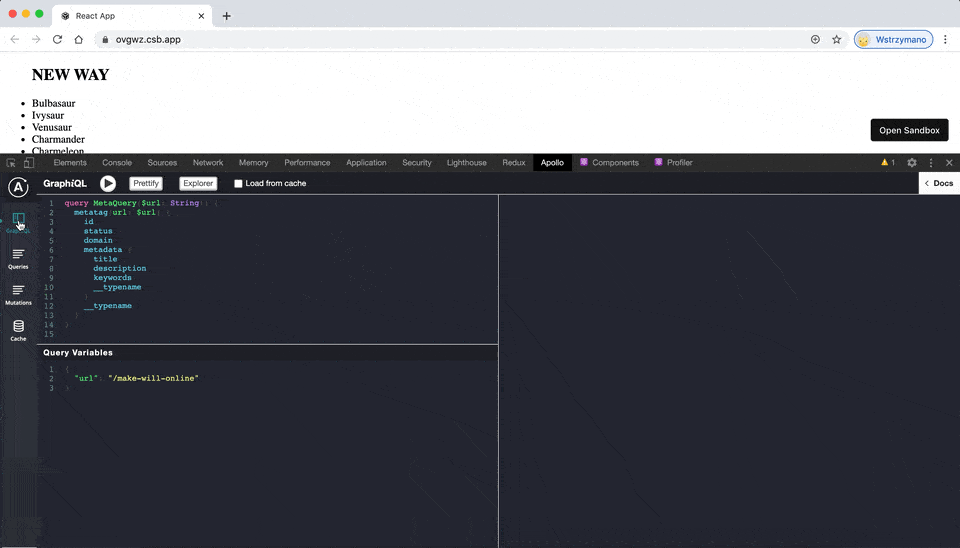This screenshot has width=960, height=548.
Task: Open the Mutations sidebar panel
Action: 18,295
